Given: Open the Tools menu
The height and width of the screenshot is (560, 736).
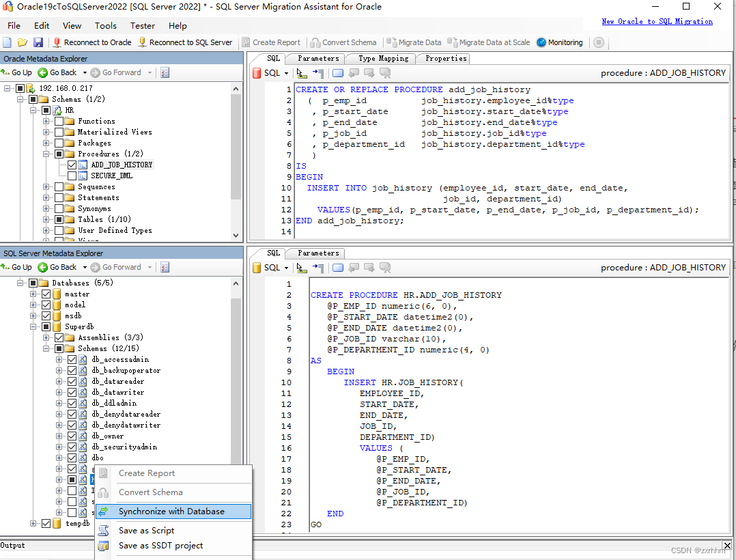Looking at the screenshot, I should 106,26.
